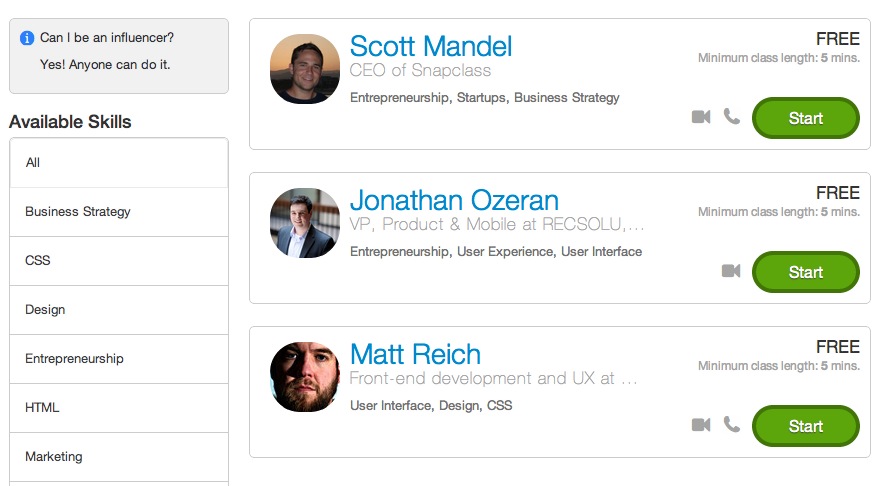This screenshot has height=486, width=877.
Task: Open Jonathan Ozeran's profile name link
Action: [x=454, y=200]
